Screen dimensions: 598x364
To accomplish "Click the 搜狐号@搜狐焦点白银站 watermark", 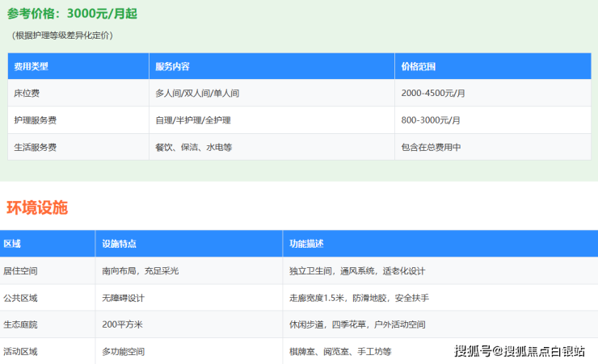I will pyautogui.click(x=519, y=351).
